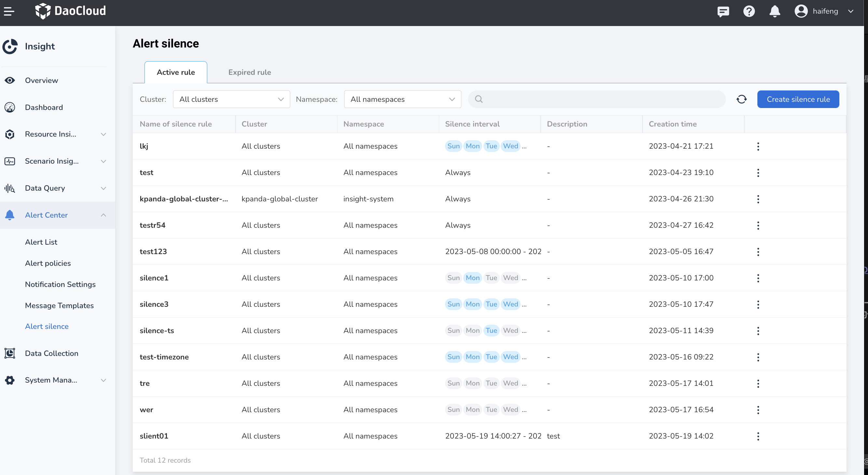868x475 pixels.
Task: Open Alert silence in sidebar
Action: click(47, 326)
